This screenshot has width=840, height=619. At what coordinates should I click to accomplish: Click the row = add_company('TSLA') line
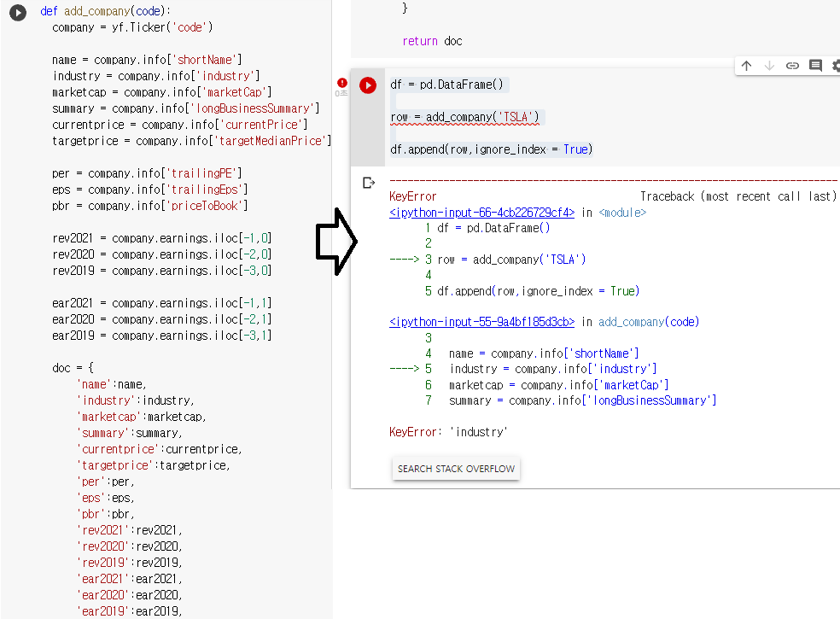click(x=464, y=117)
